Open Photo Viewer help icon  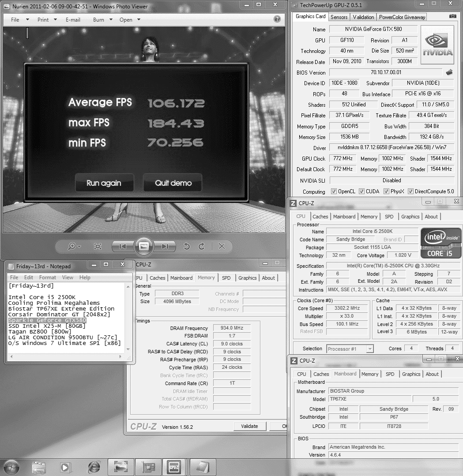tap(277, 19)
